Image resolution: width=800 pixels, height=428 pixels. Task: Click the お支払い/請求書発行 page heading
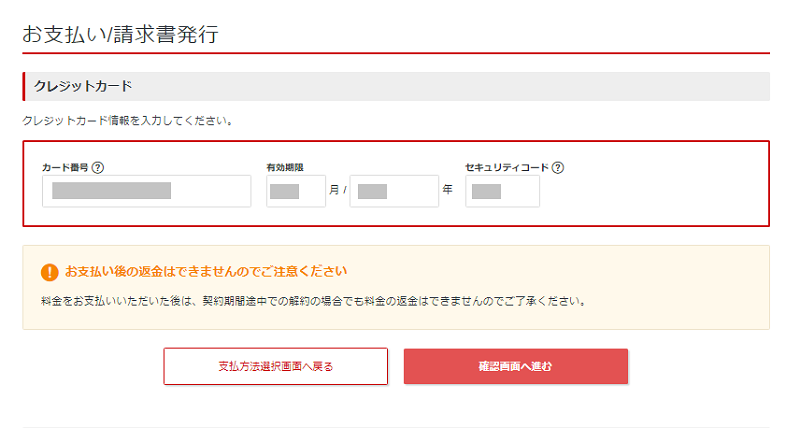point(120,33)
